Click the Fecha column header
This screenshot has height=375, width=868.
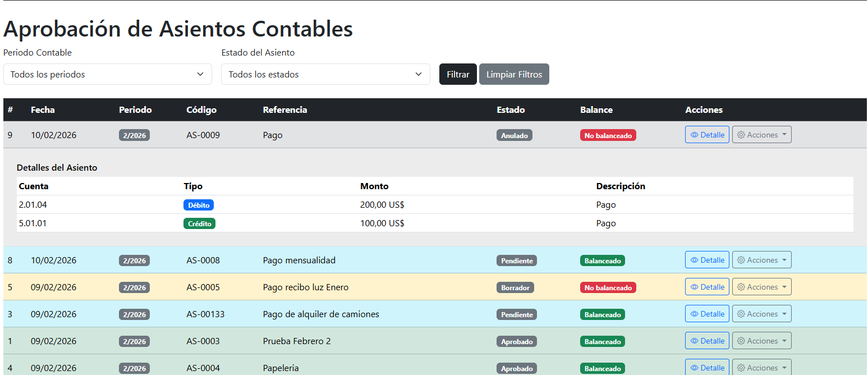click(43, 110)
